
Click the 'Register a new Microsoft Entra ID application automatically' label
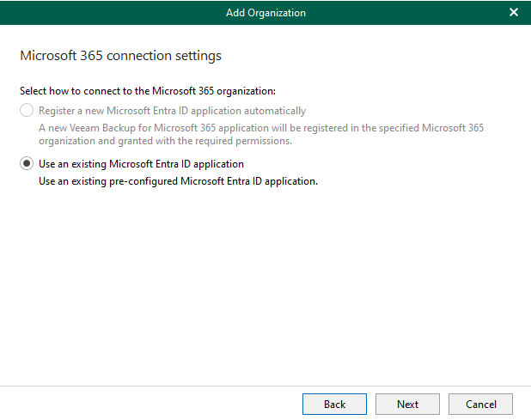pyautogui.click(x=172, y=111)
